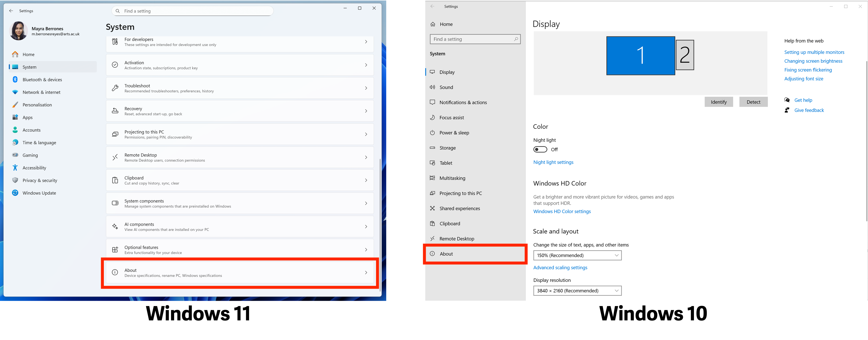
Task: Open Night light settings link
Action: tap(553, 162)
